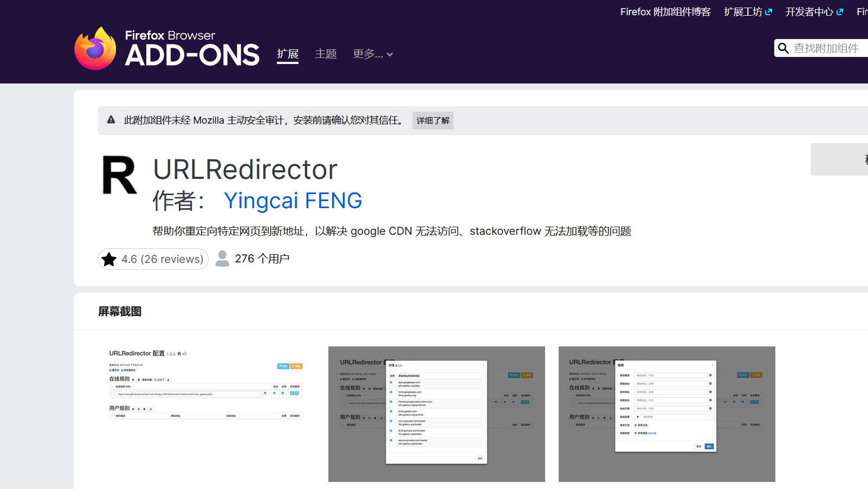Click the black star rating icon
Screen dimensions: 868x489
tap(109, 259)
